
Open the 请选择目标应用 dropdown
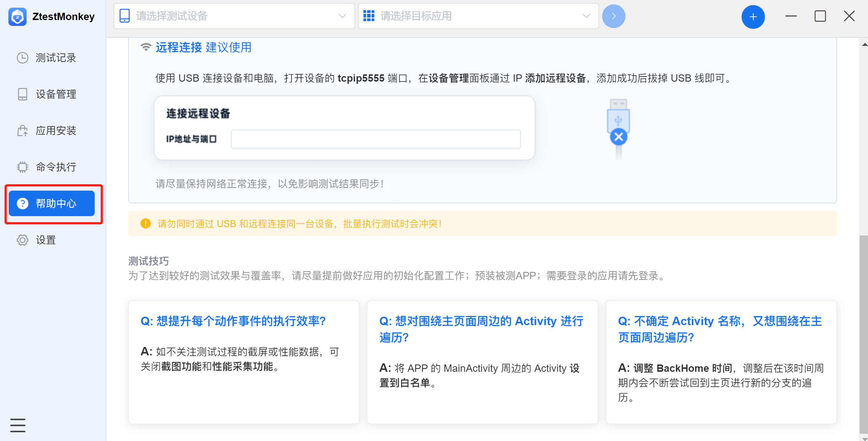point(478,16)
